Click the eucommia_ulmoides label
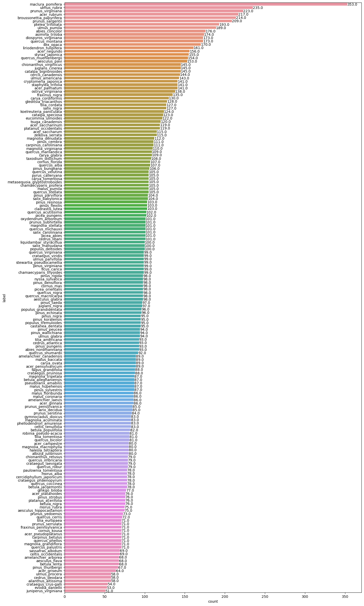The width and height of the screenshot is (364, 606). [44, 118]
